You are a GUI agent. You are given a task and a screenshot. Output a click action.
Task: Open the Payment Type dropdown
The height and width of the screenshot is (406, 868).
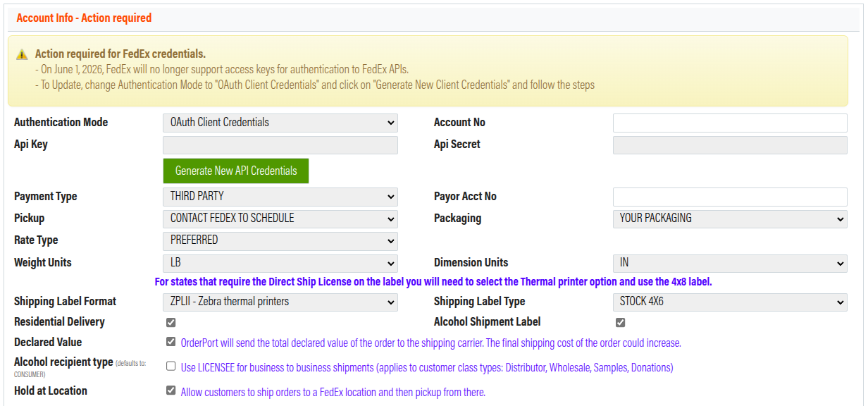280,197
